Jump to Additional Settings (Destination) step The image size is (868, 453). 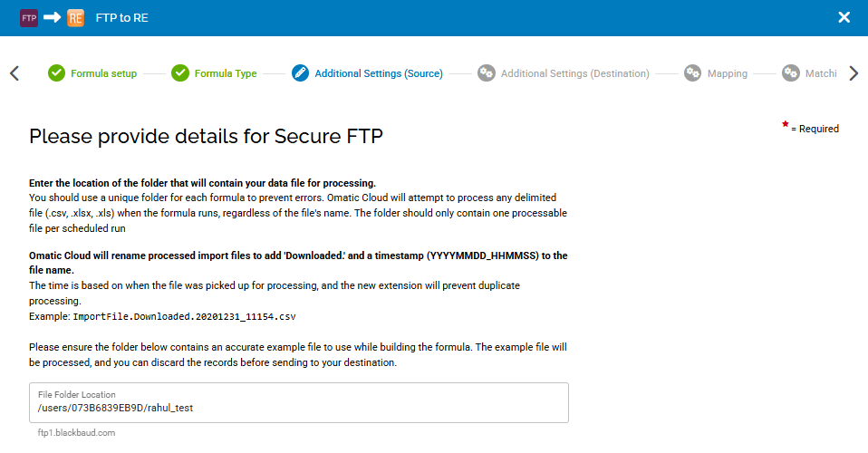(x=574, y=74)
